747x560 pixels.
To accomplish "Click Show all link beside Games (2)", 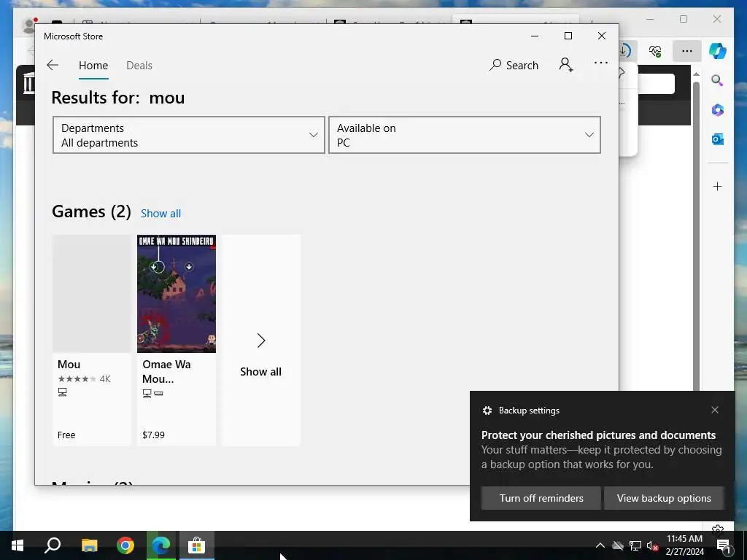I will coord(160,214).
